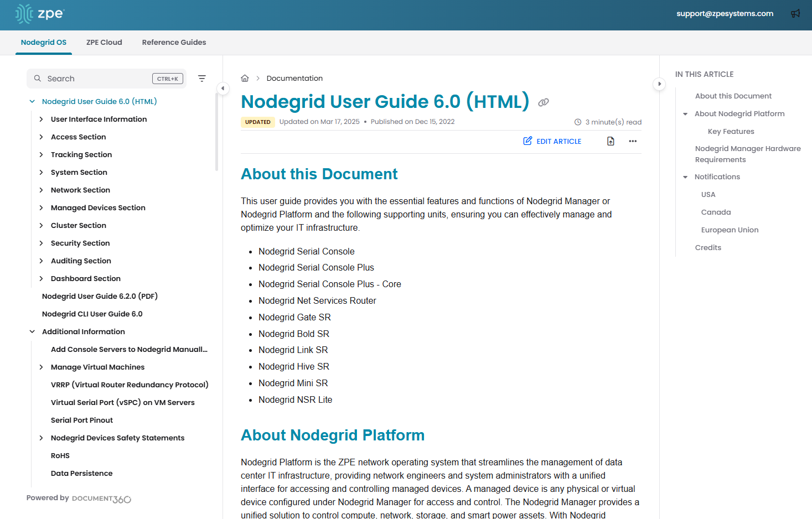Switch to ZPE Cloud tab
Image resolution: width=812 pixels, height=519 pixels.
(x=104, y=43)
